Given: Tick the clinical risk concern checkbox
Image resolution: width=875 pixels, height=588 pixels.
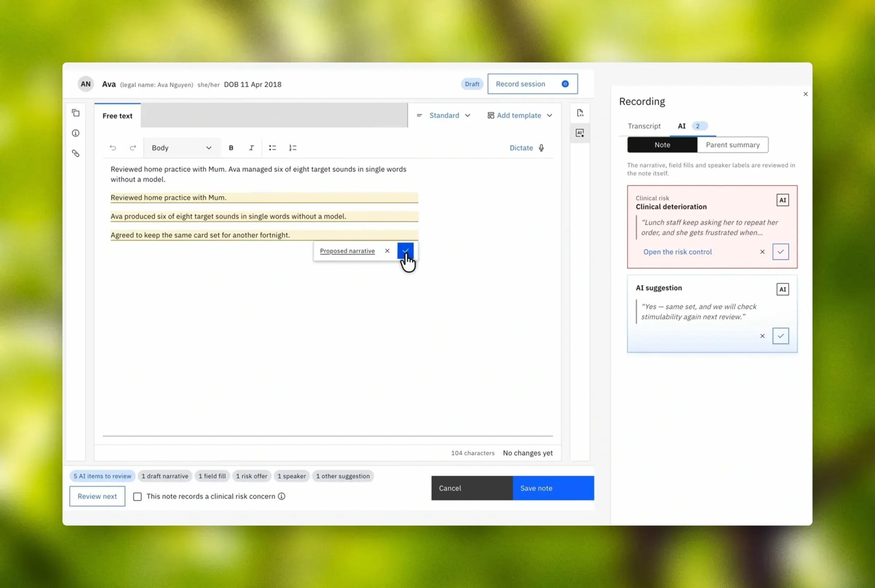Looking at the screenshot, I should click(x=137, y=497).
